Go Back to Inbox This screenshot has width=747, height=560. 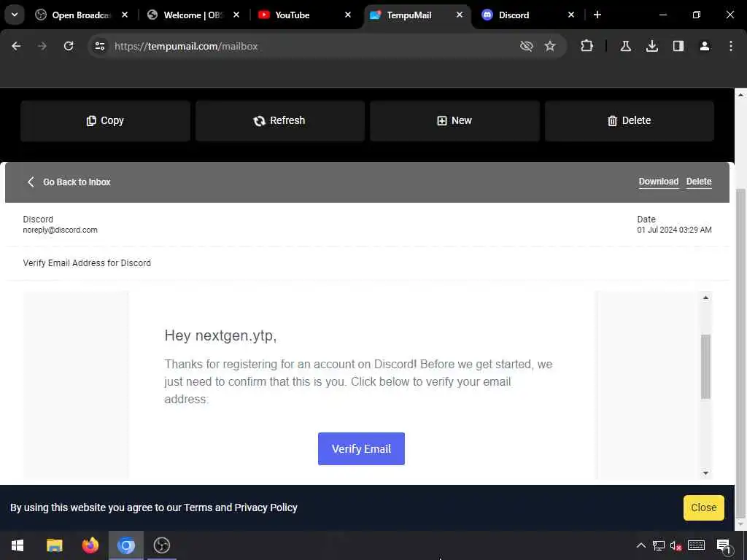coord(69,182)
